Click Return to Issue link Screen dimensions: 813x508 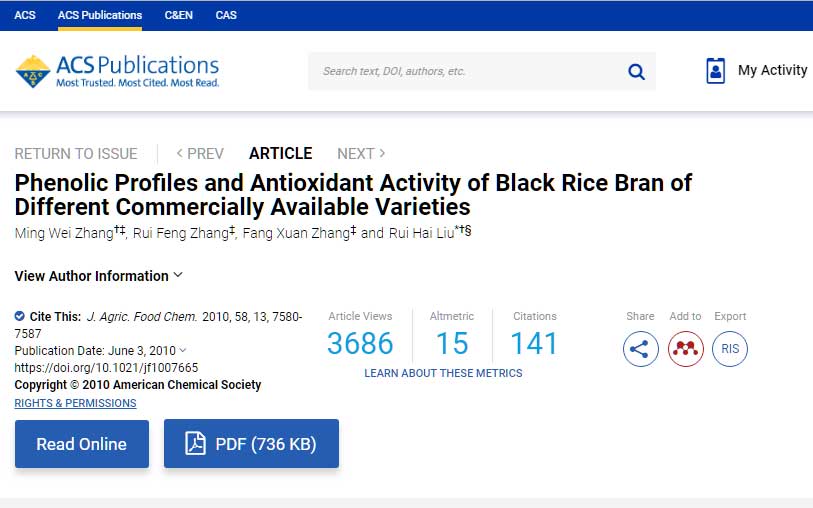pos(76,154)
